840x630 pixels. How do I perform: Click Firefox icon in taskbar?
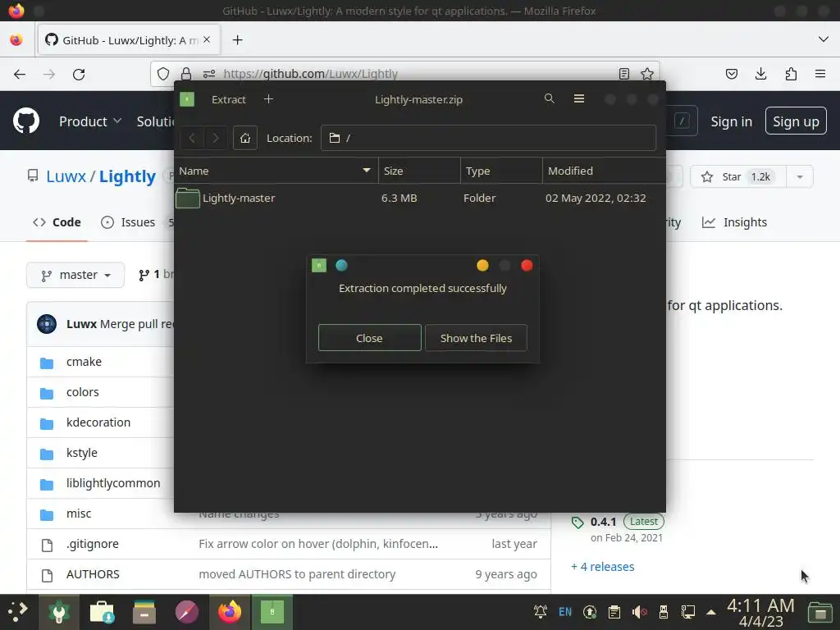[x=230, y=612]
